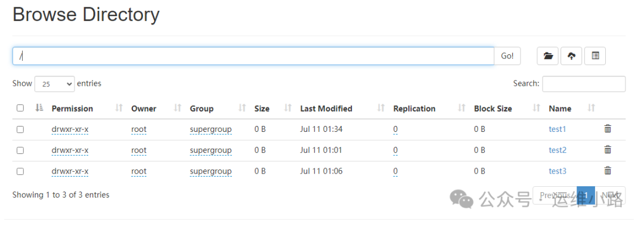Delete the test3 directory with trash icon
This screenshot has width=644, height=225.
[608, 171]
